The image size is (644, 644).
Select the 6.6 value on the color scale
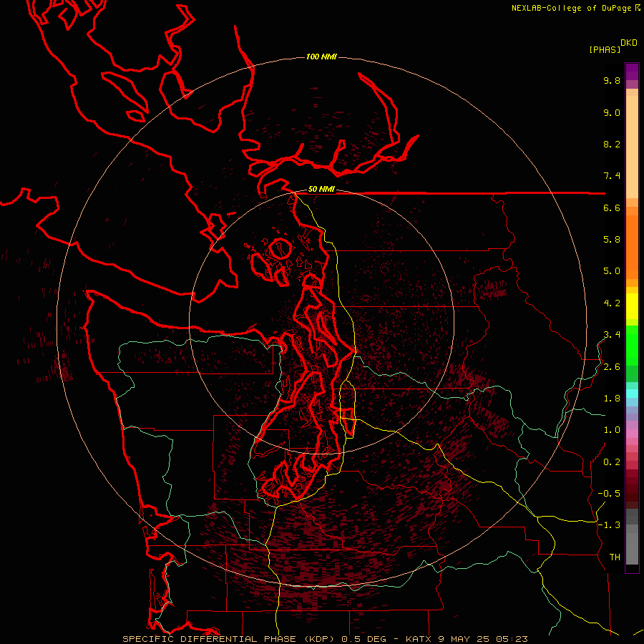point(612,208)
